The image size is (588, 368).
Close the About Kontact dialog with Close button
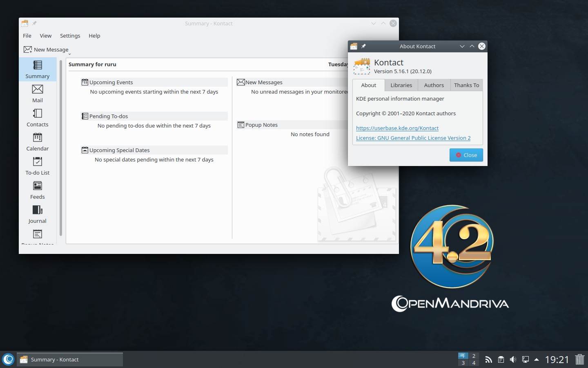(466, 155)
